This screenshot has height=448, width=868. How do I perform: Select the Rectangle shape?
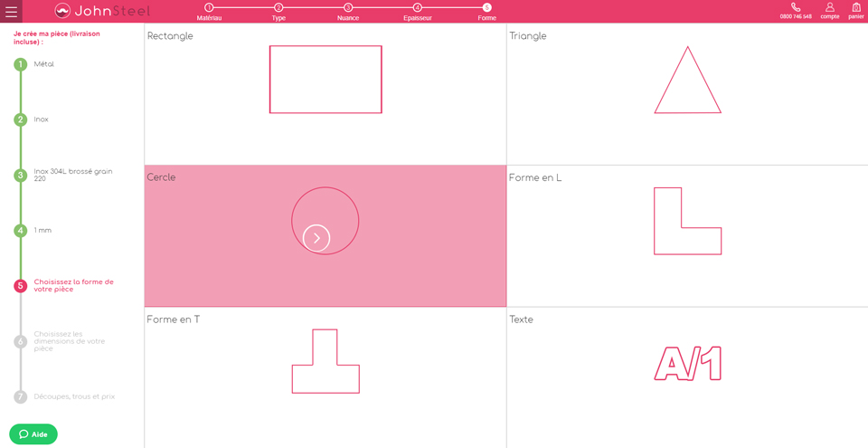tap(325, 80)
